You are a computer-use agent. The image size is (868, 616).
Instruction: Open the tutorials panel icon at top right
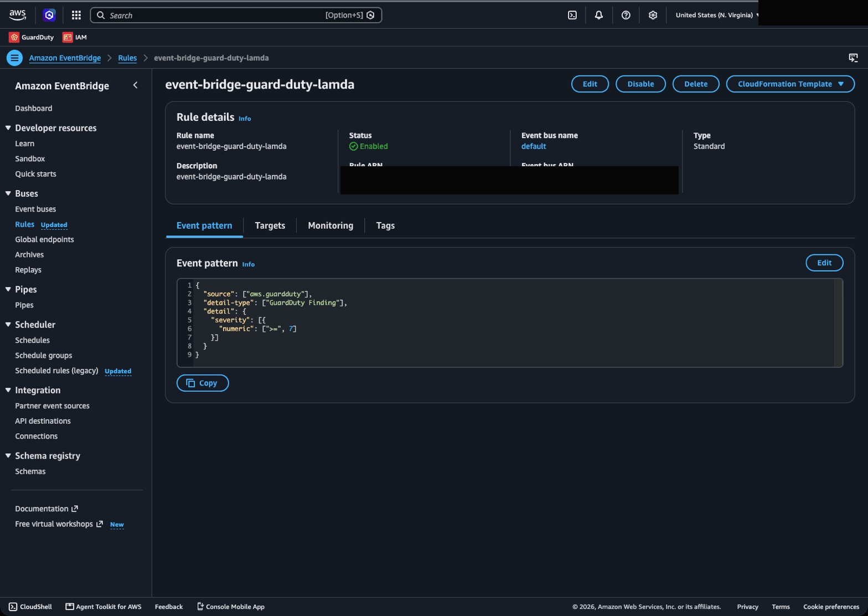853,58
